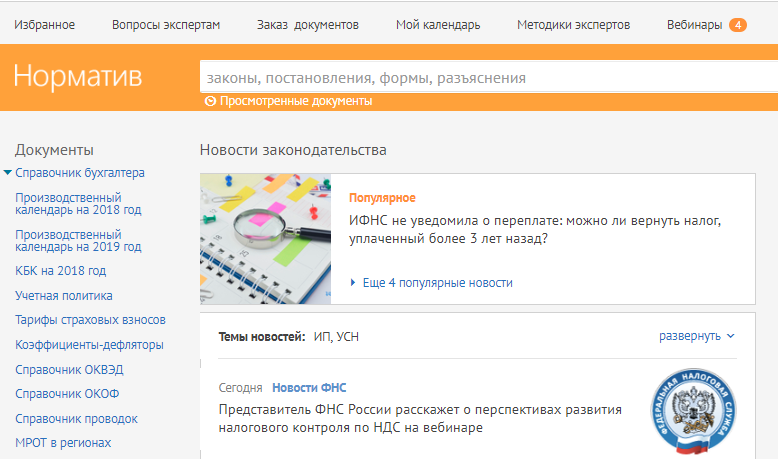Viewport: 778px width, 459px height.
Task: Open Вопросы экспертам section
Action: click(x=166, y=25)
